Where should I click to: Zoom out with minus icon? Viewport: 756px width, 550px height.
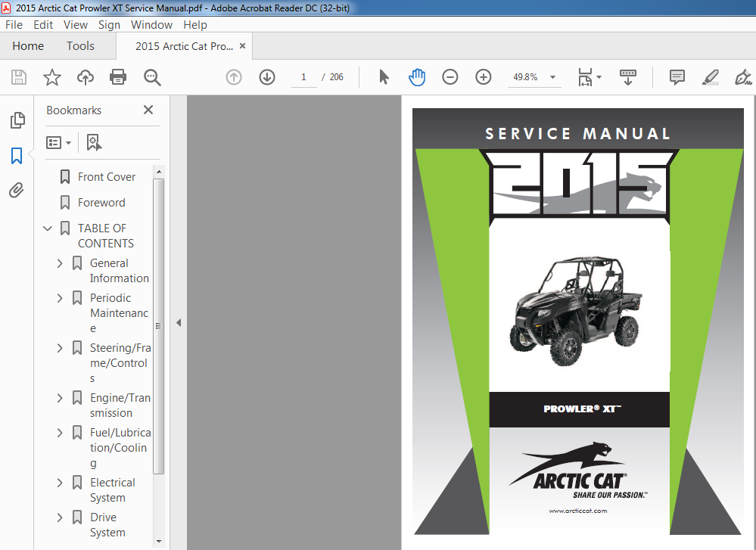(x=450, y=77)
